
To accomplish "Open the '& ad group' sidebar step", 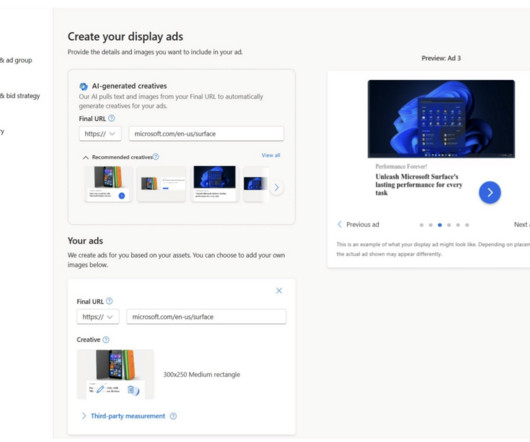I will click(x=16, y=60).
